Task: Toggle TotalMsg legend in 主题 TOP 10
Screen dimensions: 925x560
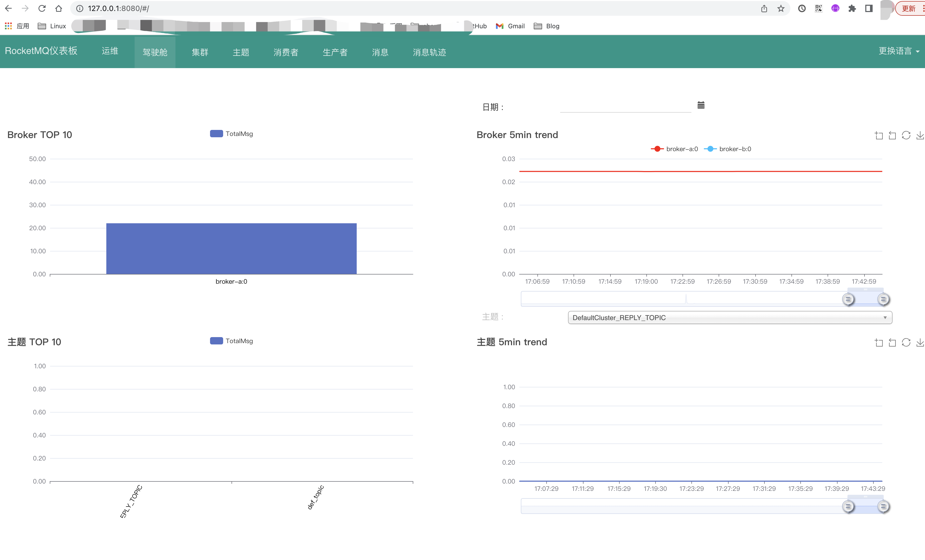Action: pyautogui.click(x=231, y=341)
